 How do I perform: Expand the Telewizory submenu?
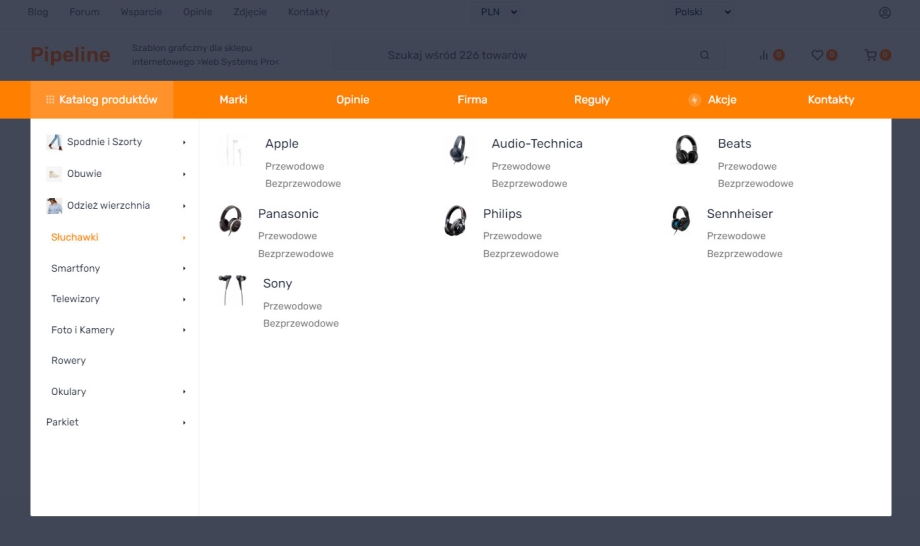click(x=184, y=299)
